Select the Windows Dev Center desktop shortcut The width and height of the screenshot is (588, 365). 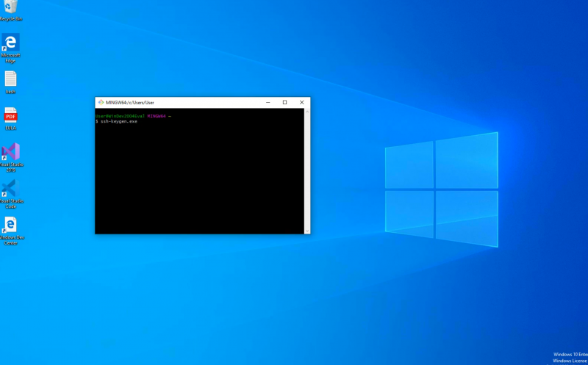point(11,231)
